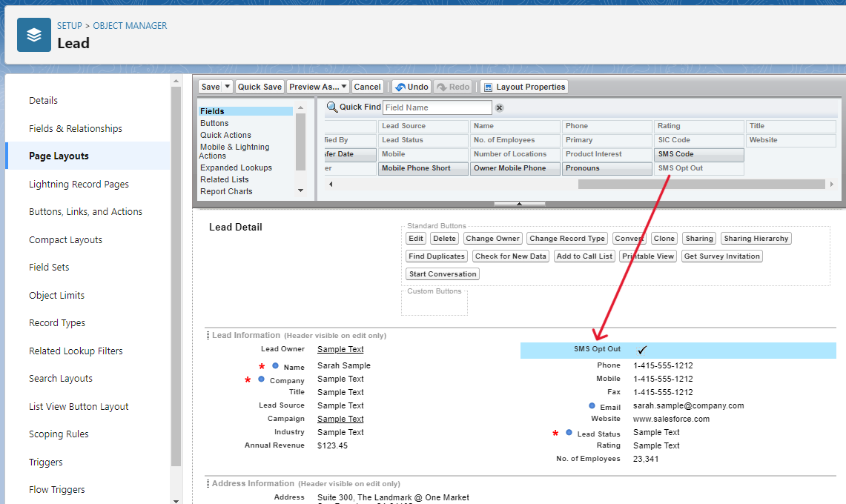Click the palette category list down arrow

pyautogui.click(x=300, y=190)
